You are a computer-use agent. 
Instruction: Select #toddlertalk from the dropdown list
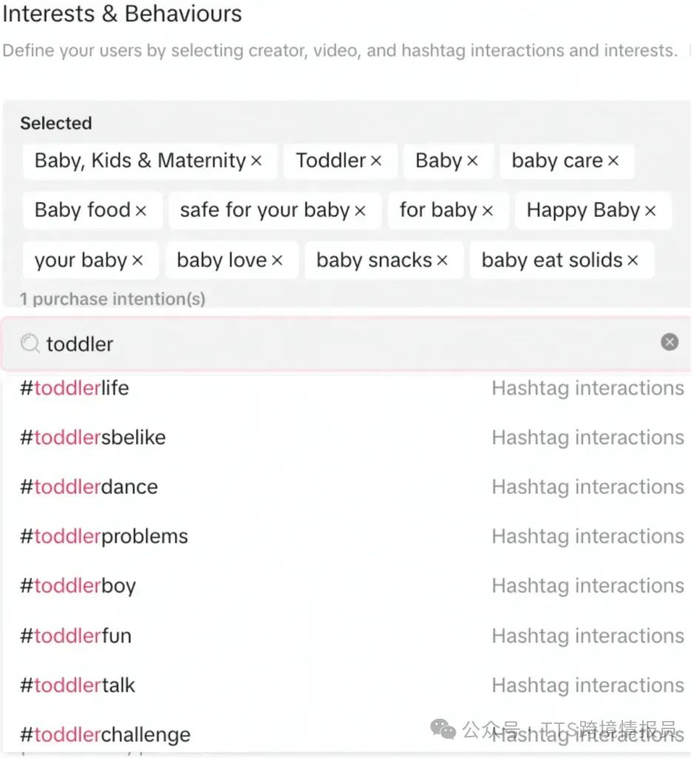(78, 685)
